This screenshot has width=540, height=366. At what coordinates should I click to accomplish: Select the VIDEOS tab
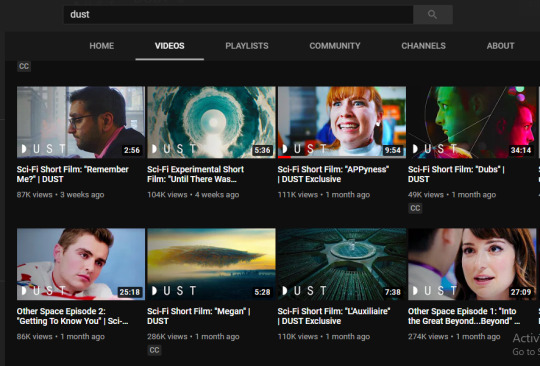(169, 46)
